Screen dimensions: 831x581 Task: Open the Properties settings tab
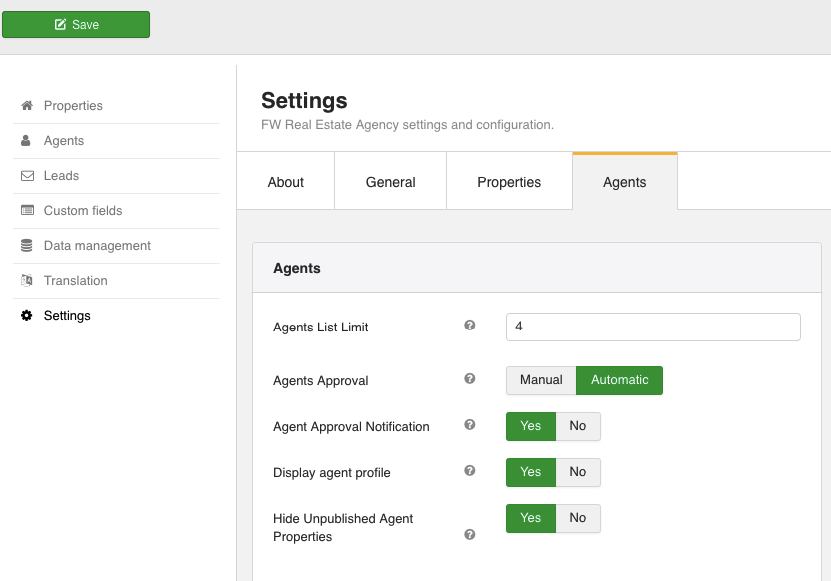[x=509, y=182]
